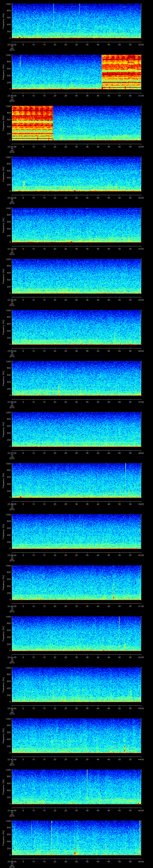Viewport: 153px width, 868px height.
Task: Click the red noise block in the 23:31:00 panel
Action: pos(32,123)
